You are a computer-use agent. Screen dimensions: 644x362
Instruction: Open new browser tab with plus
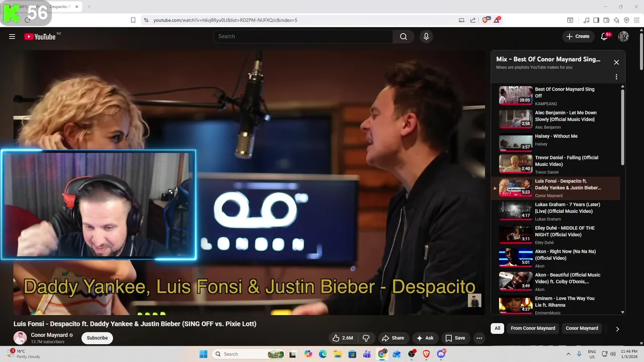[89, 7]
